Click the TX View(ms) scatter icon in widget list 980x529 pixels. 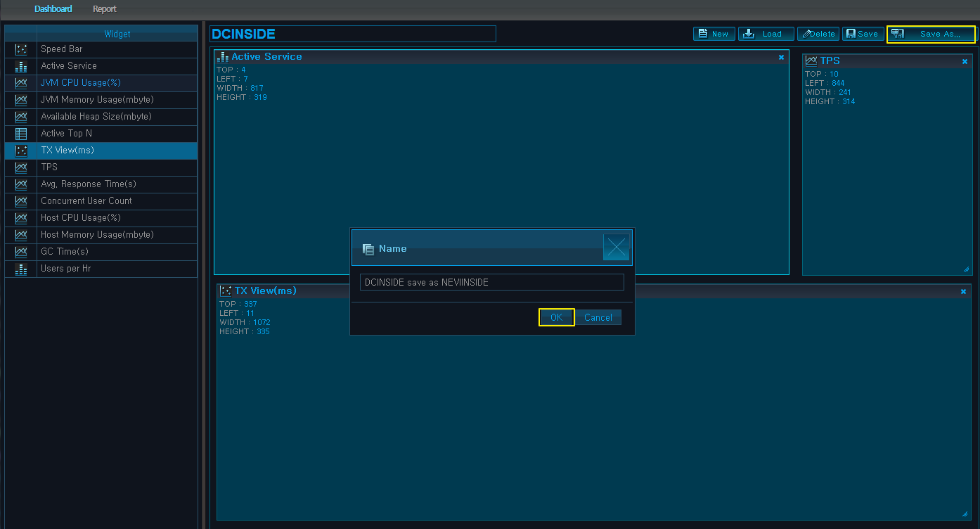21,151
